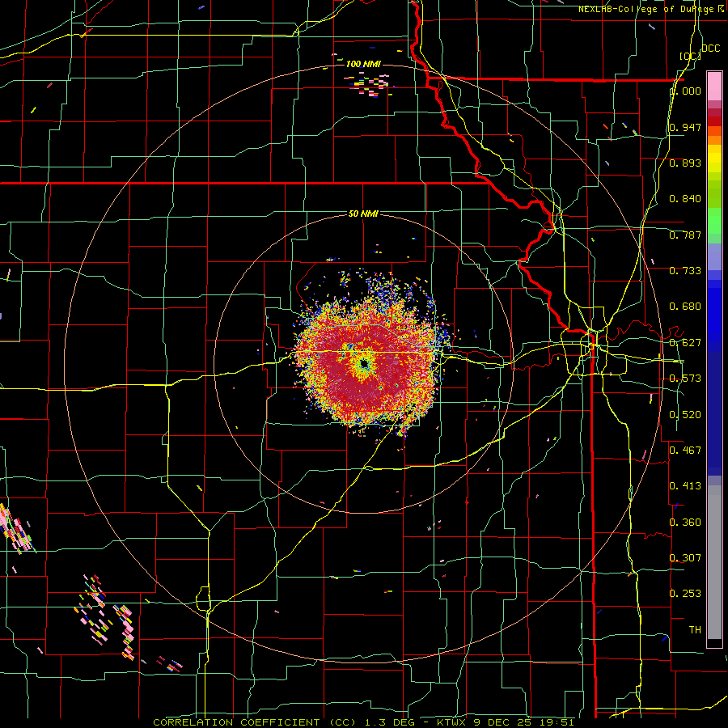The image size is (728, 728).
Task: Click the 0.253 value on color scale
Action: pos(685,594)
